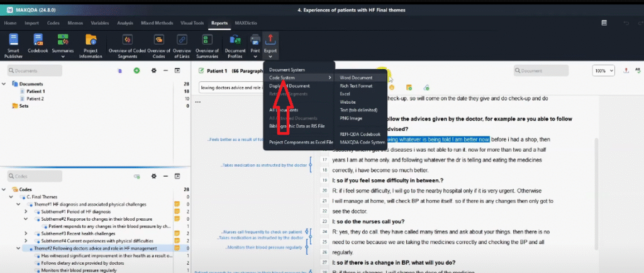Switch to the Codes ribbon tab
The image size is (644, 273).
(x=53, y=23)
